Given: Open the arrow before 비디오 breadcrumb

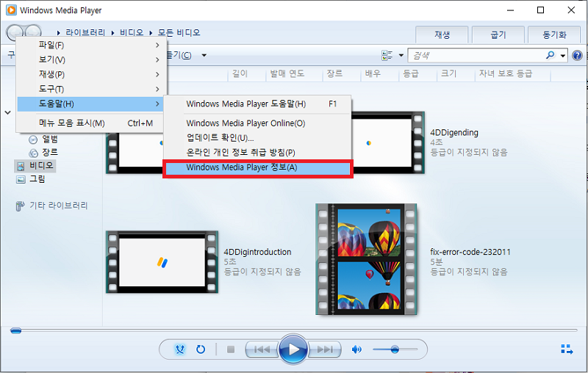Looking at the screenshot, I should (x=112, y=33).
